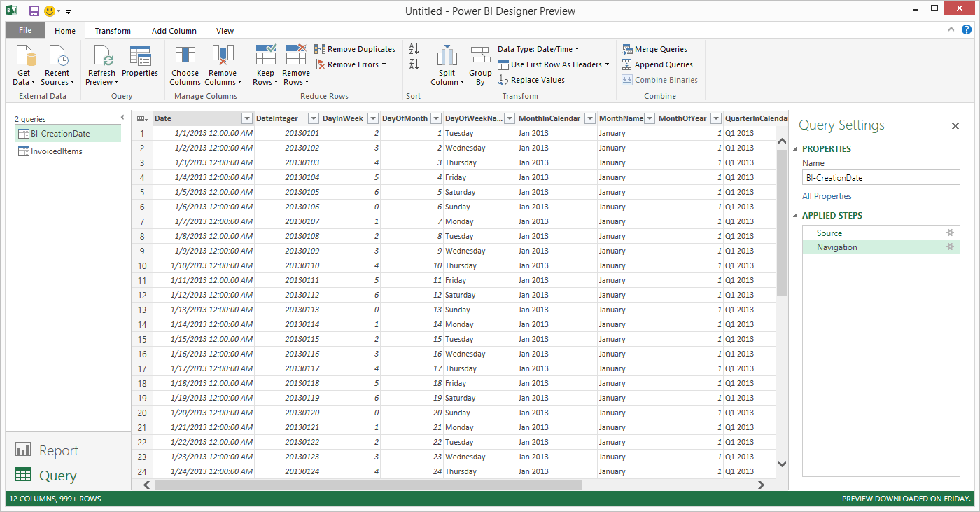Switch to the Transform tab
This screenshot has height=512, width=980.
tap(113, 31)
